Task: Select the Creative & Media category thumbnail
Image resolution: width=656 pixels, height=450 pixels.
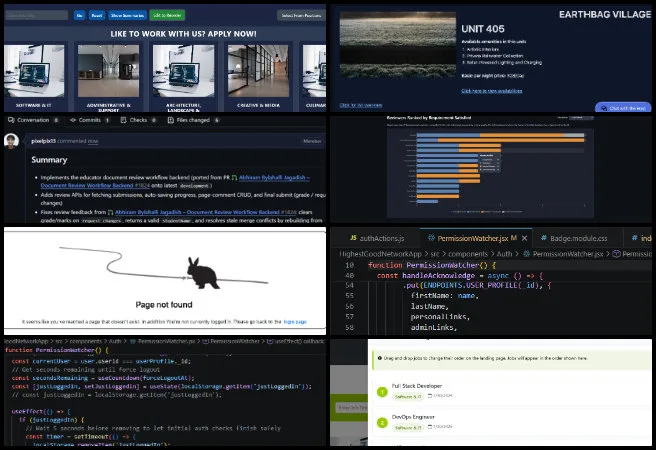Action: coord(258,76)
